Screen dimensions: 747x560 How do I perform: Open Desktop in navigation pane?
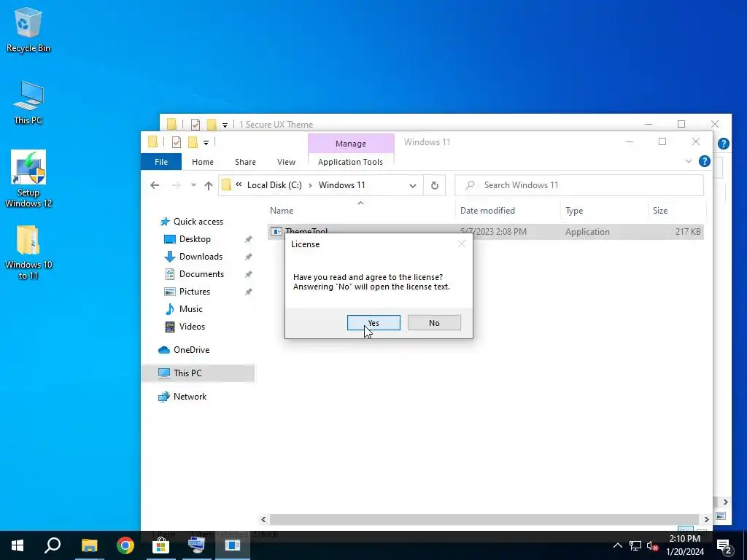pyautogui.click(x=194, y=239)
